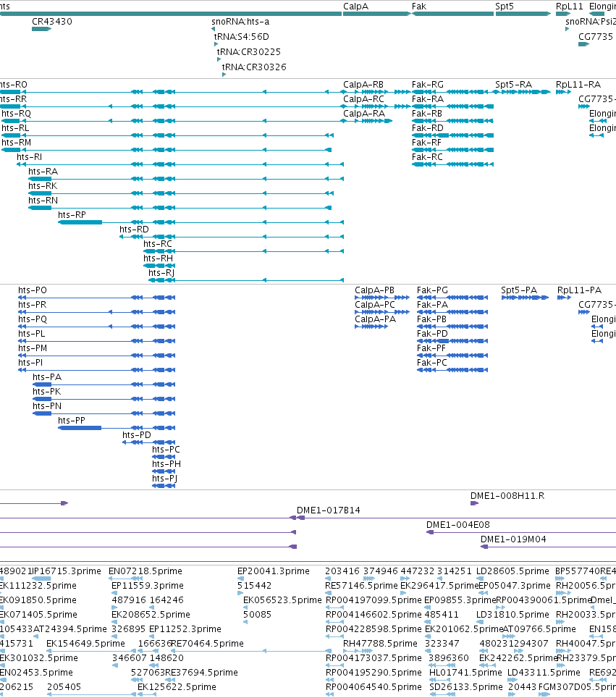Click DME1-008H11.R clone label
This screenshot has height=698, width=616.
(x=507, y=496)
